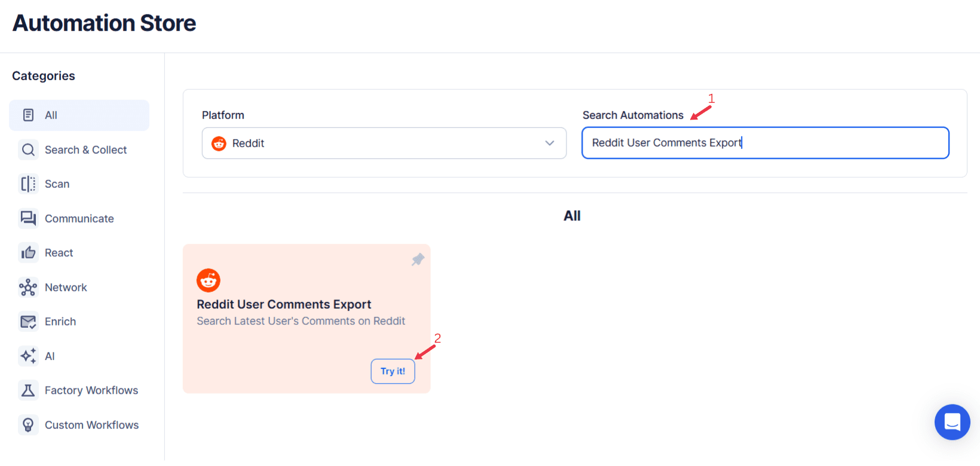Image resolution: width=980 pixels, height=466 pixels.
Task: Expand the Reddit platform selector chevron
Action: [549, 143]
